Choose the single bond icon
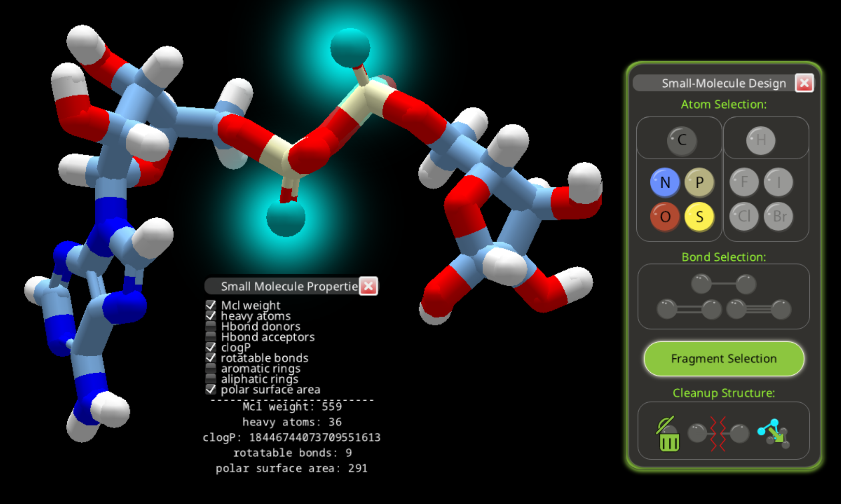Screen dimensions: 841x504 [x=723, y=284]
